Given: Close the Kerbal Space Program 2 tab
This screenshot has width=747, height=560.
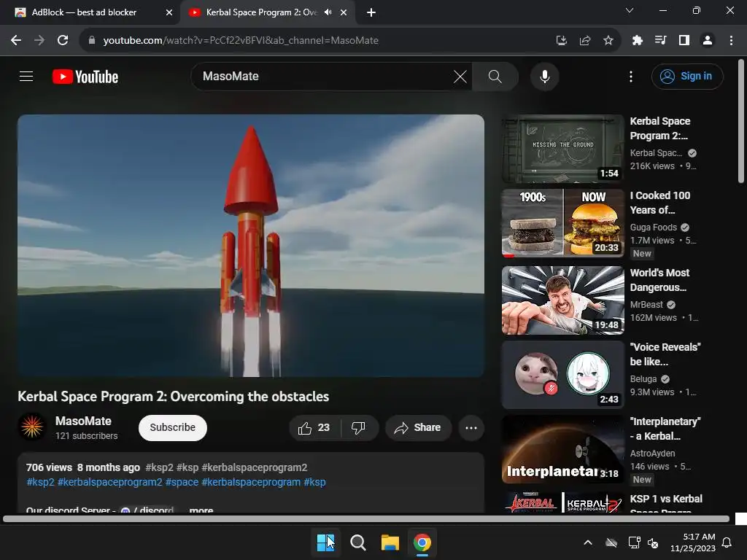Looking at the screenshot, I should [x=344, y=12].
